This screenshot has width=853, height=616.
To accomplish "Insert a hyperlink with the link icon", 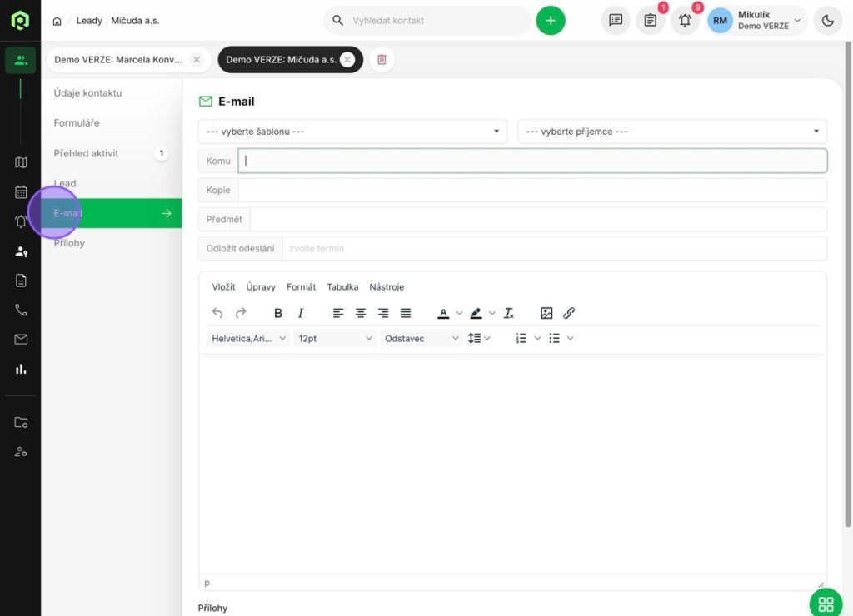I will coord(569,313).
